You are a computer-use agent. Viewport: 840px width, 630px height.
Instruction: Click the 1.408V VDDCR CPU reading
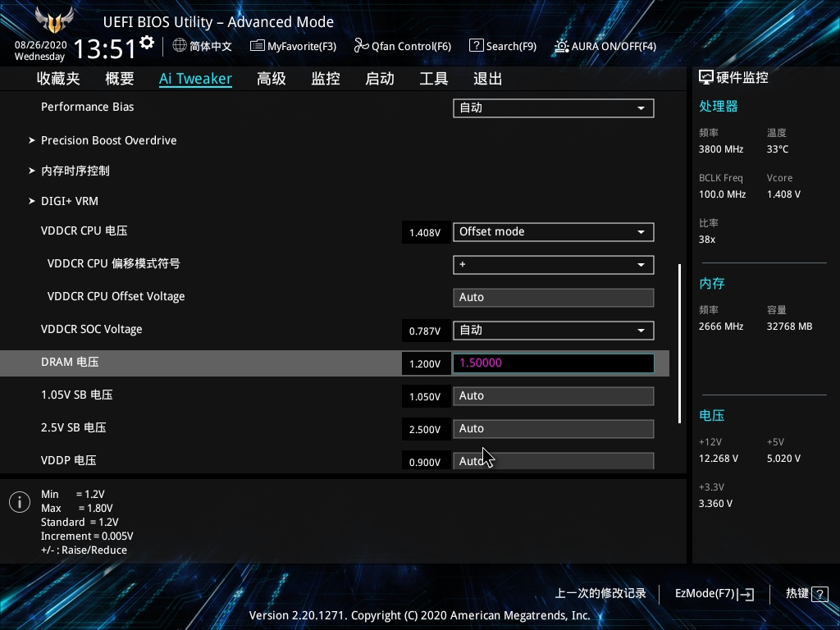425,232
